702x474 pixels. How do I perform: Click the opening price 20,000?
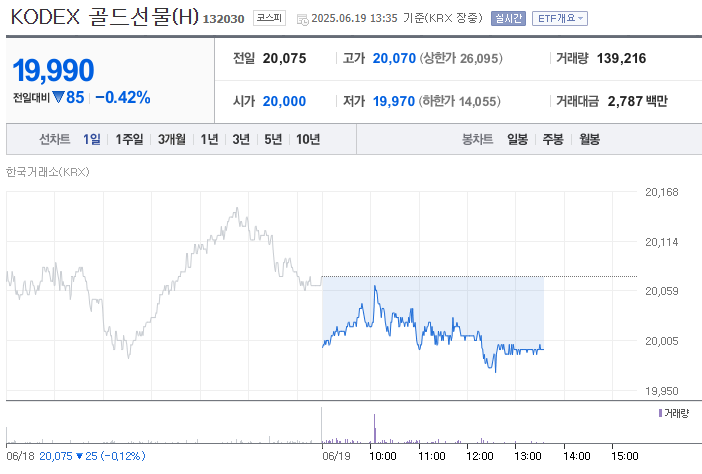click(284, 101)
